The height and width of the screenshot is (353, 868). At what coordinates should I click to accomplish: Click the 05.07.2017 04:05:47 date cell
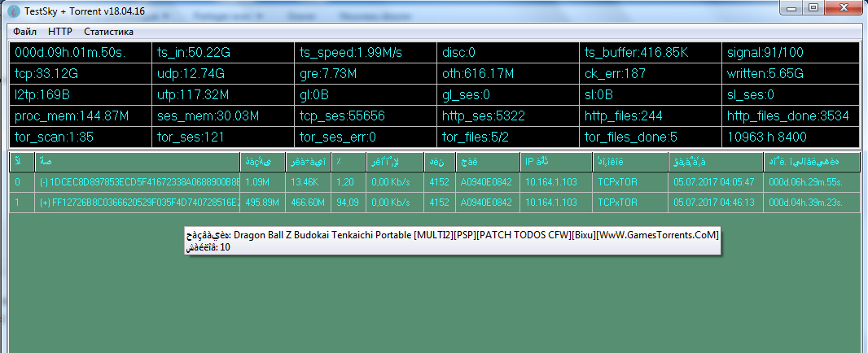[x=713, y=182]
